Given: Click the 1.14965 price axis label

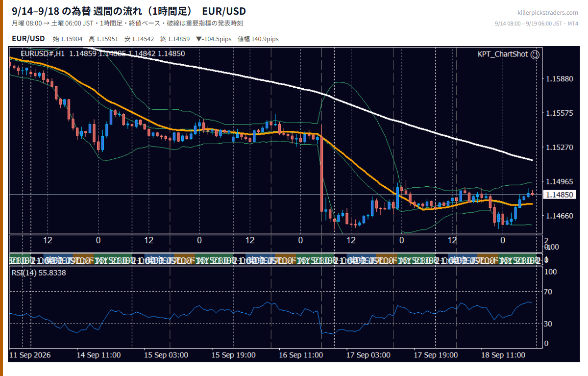Looking at the screenshot, I should point(559,181).
